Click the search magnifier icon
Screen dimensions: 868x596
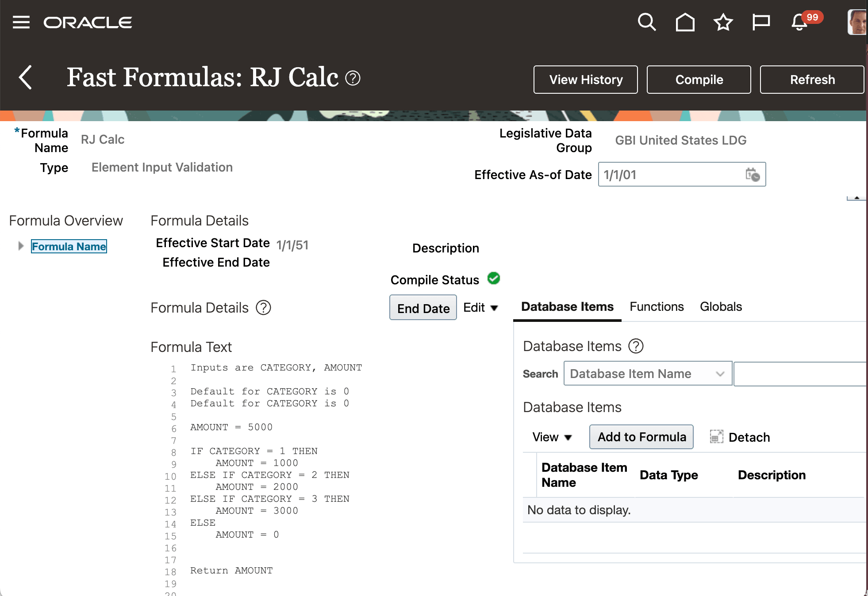tap(646, 22)
